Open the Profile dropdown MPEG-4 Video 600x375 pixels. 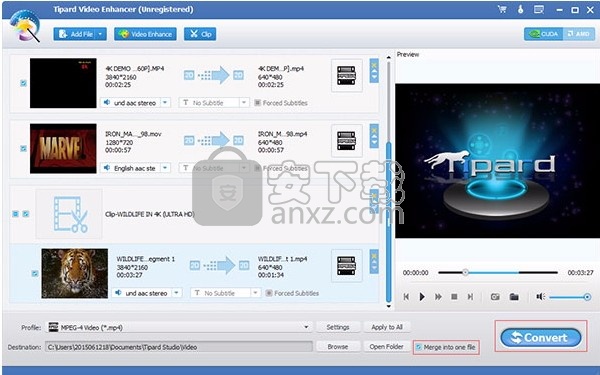click(x=179, y=327)
